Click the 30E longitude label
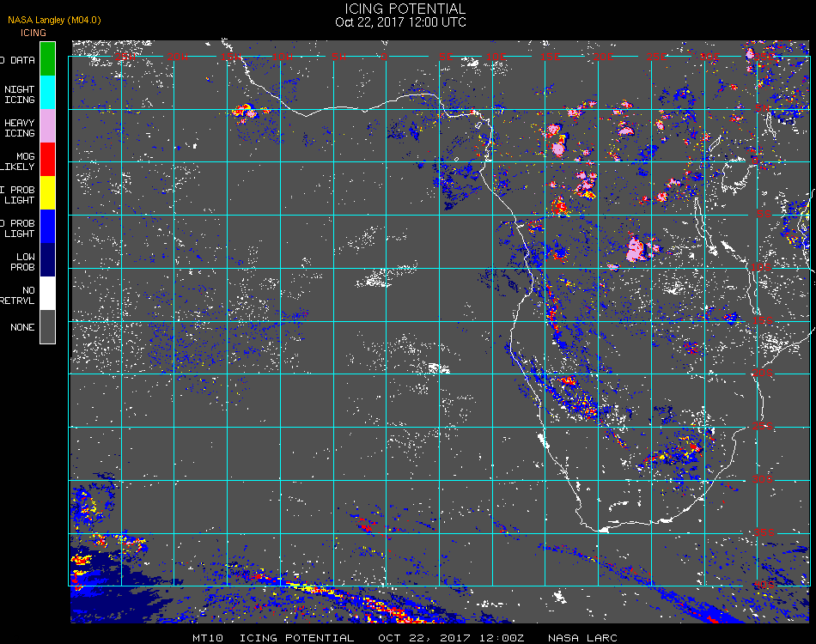 coord(709,56)
